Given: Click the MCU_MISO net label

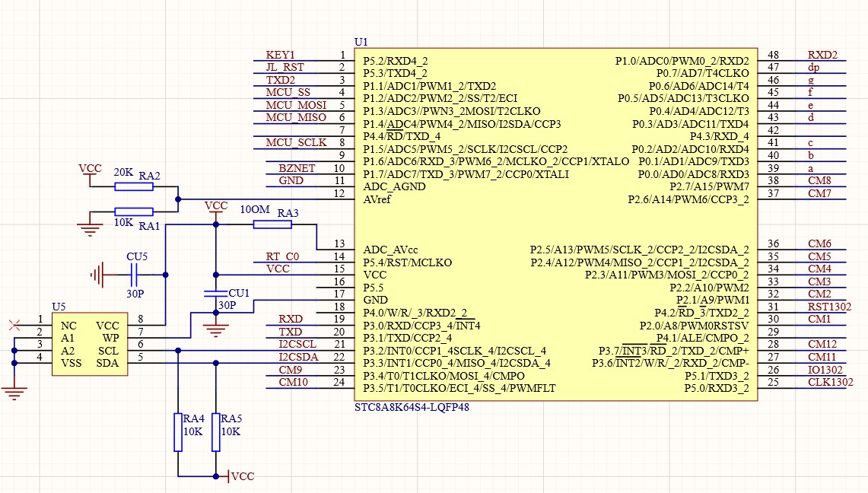Looking at the screenshot, I should coord(296,117).
